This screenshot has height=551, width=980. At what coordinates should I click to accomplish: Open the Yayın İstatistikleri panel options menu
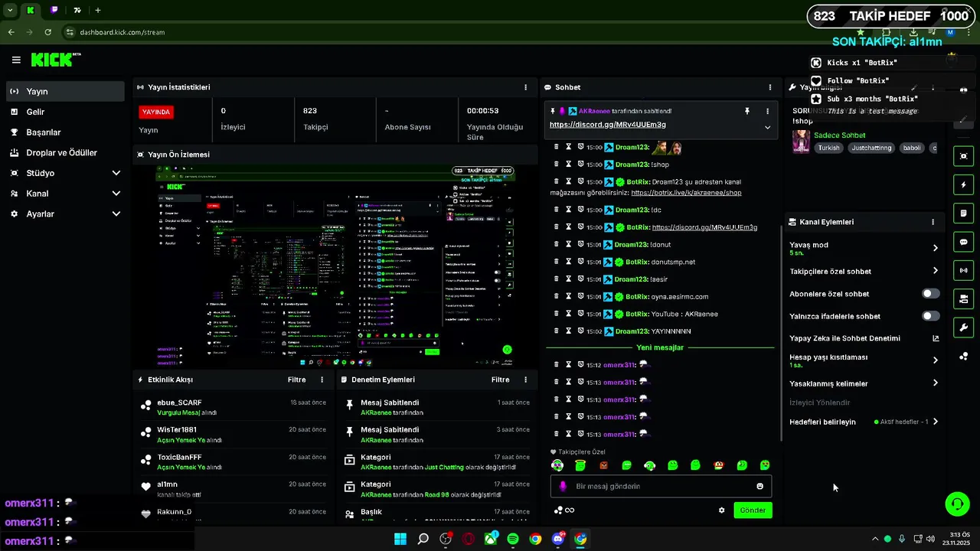[525, 87]
